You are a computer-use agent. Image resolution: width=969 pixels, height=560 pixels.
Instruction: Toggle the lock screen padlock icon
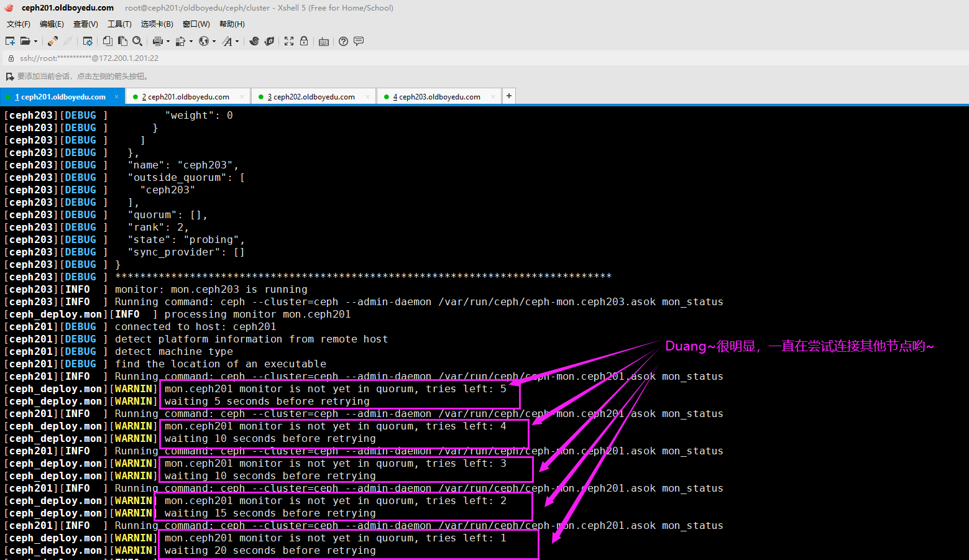[x=304, y=41]
